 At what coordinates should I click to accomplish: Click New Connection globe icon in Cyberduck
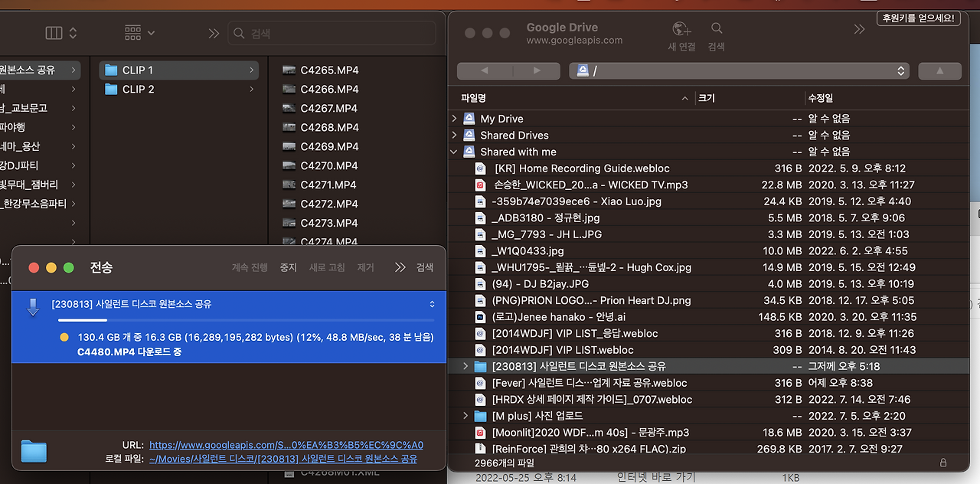point(681,29)
